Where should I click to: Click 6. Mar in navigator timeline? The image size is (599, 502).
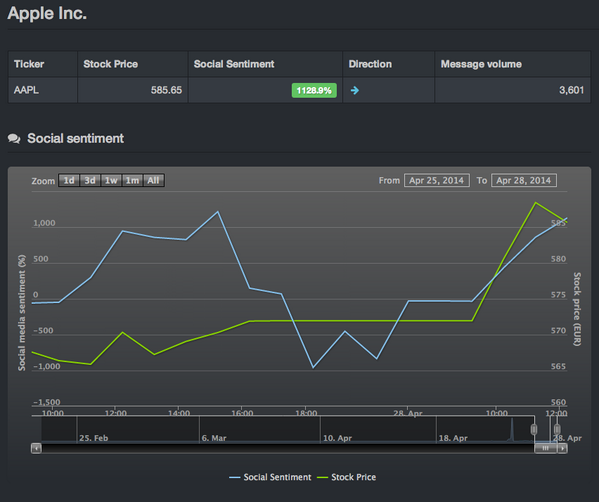pos(214,438)
